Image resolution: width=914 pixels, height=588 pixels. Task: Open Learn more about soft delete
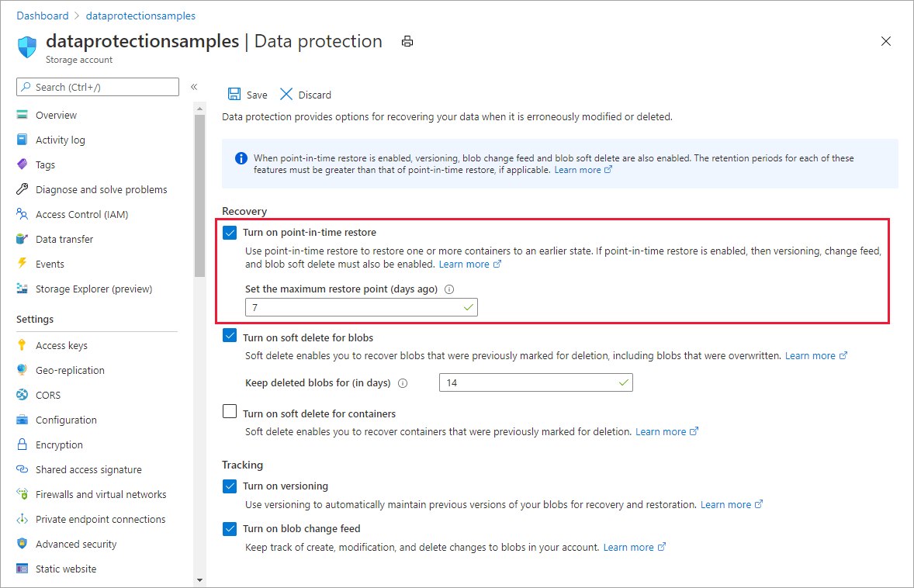(811, 355)
